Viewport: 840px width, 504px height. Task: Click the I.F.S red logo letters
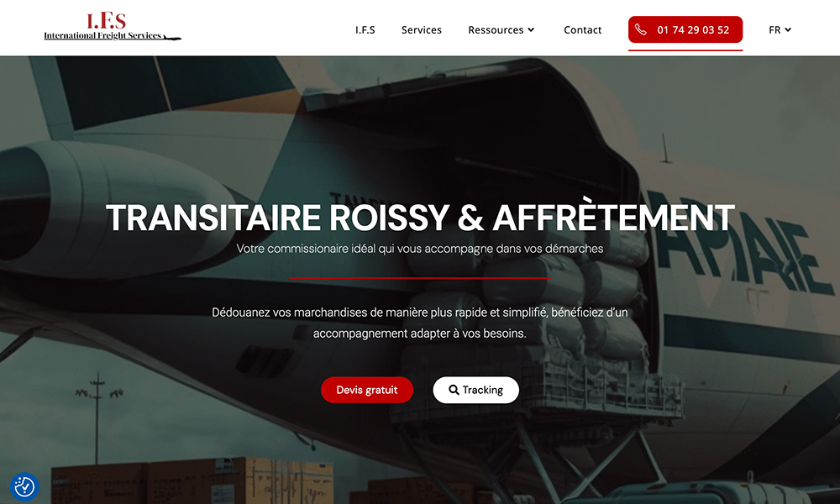coord(106,21)
